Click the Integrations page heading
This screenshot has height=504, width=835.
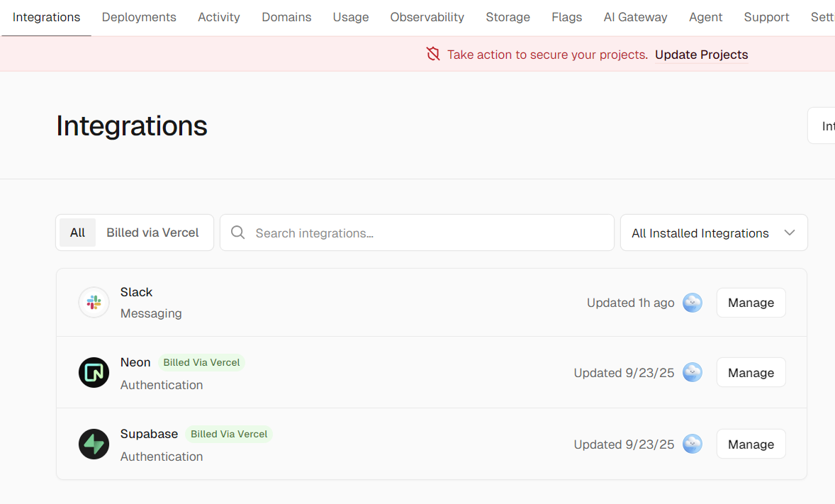132,125
